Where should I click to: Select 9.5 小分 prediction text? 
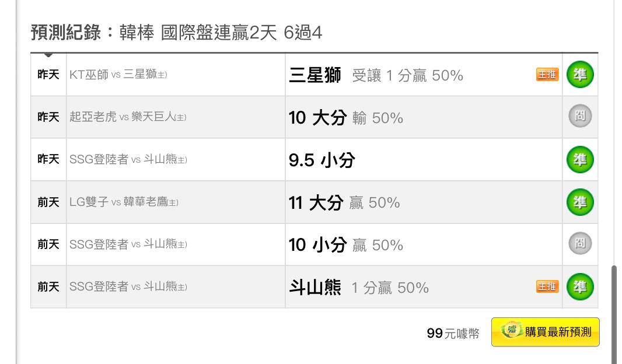point(322,160)
